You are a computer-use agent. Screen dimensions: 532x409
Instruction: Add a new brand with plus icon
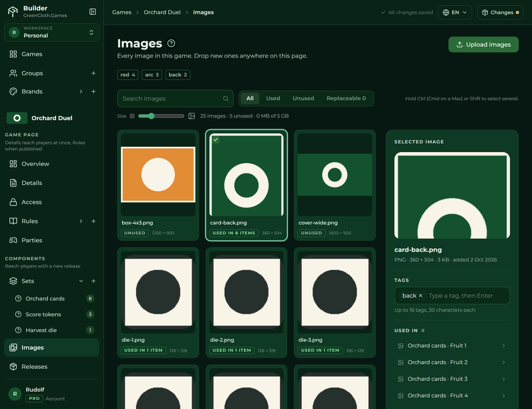[x=94, y=91]
